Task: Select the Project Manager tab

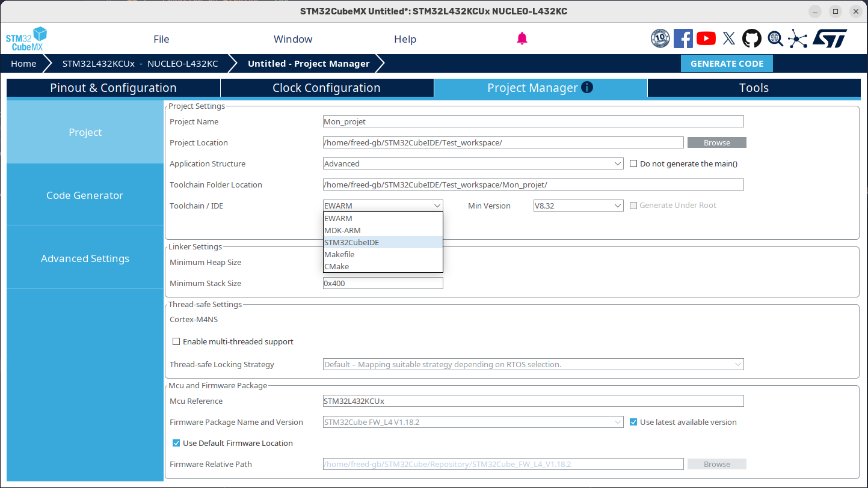Action: point(540,88)
